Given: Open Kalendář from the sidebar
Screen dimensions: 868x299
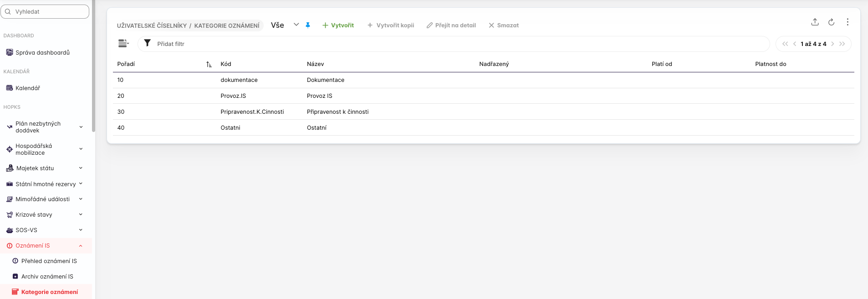Looking at the screenshot, I should point(27,88).
